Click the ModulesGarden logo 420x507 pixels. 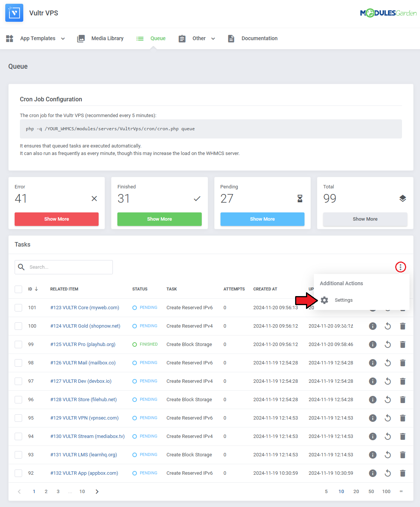pyautogui.click(x=388, y=13)
